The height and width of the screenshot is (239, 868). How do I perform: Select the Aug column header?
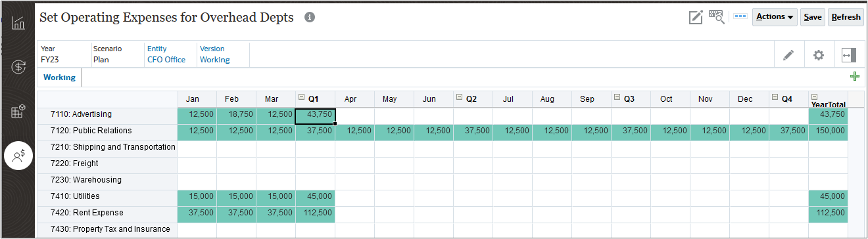[552, 99]
